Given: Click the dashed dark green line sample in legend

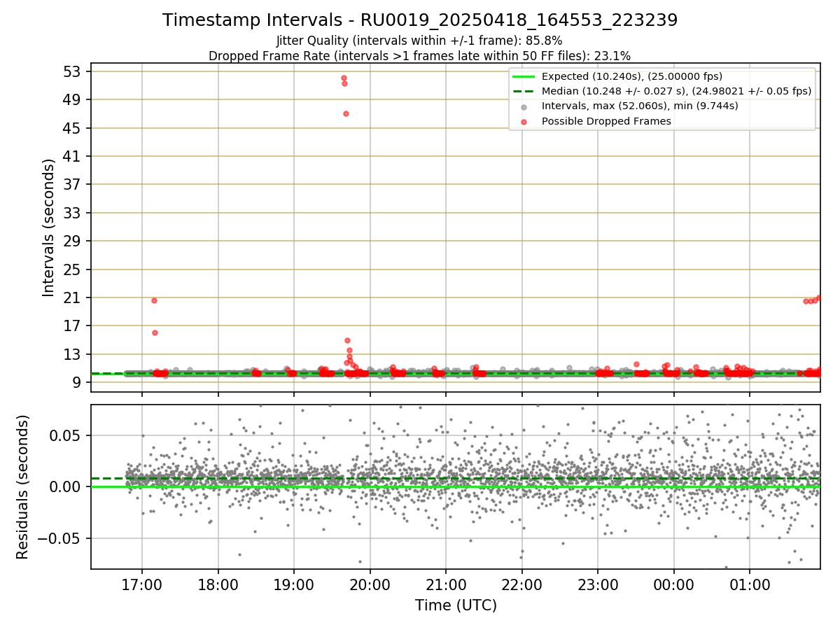Looking at the screenshot, I should (x=524, y=92).
